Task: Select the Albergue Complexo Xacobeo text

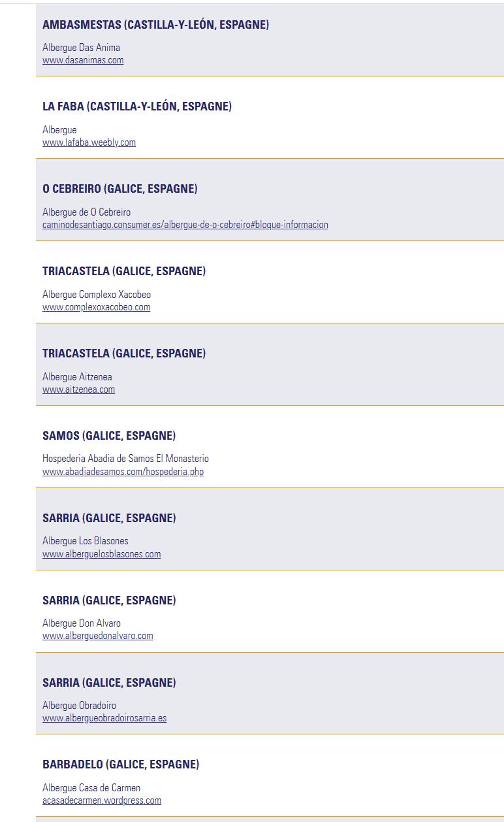Action: click(x=97, y=295)
